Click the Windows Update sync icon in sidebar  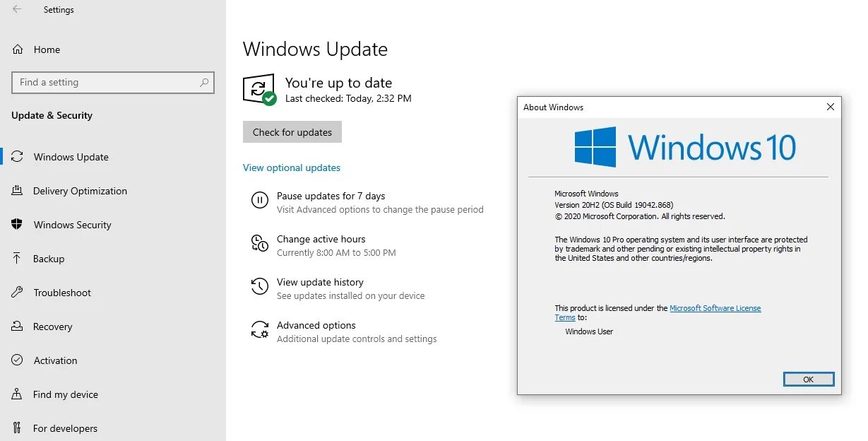(x=18, y=157)
